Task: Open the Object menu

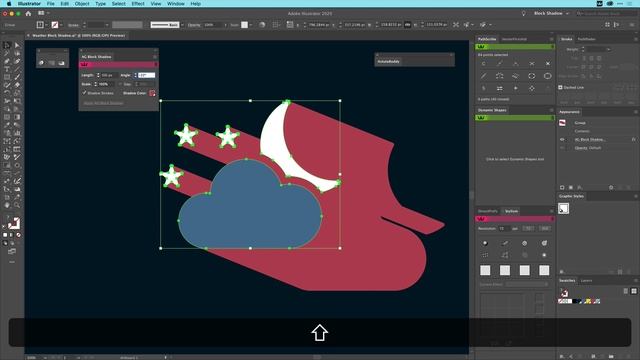Action: (82, 4)
